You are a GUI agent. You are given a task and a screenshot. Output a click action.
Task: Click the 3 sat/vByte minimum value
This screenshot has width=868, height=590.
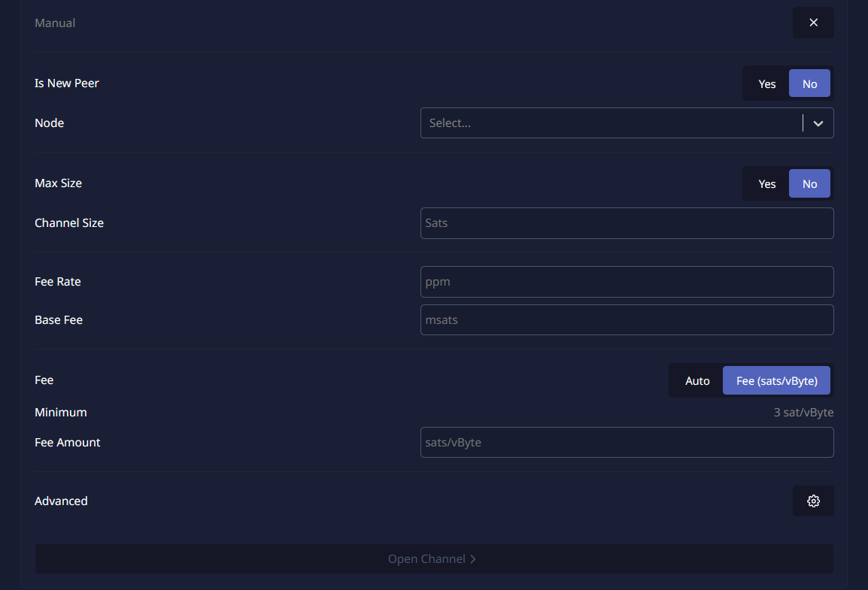tap(803, 413)
